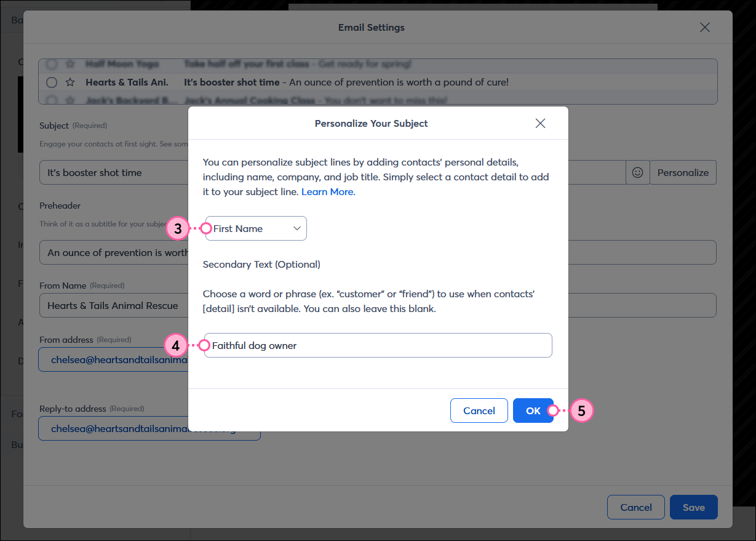The image size is (756, 541).
Task: Click the Learn More link
Action: coord(327,191)
